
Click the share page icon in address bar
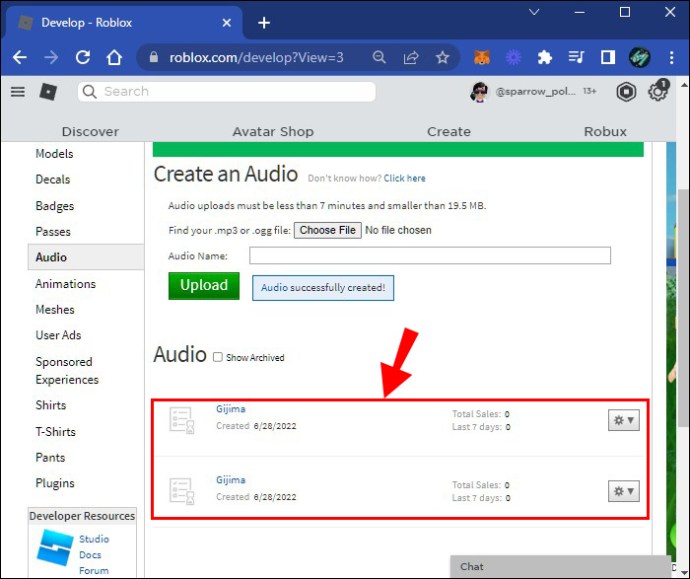411,57
